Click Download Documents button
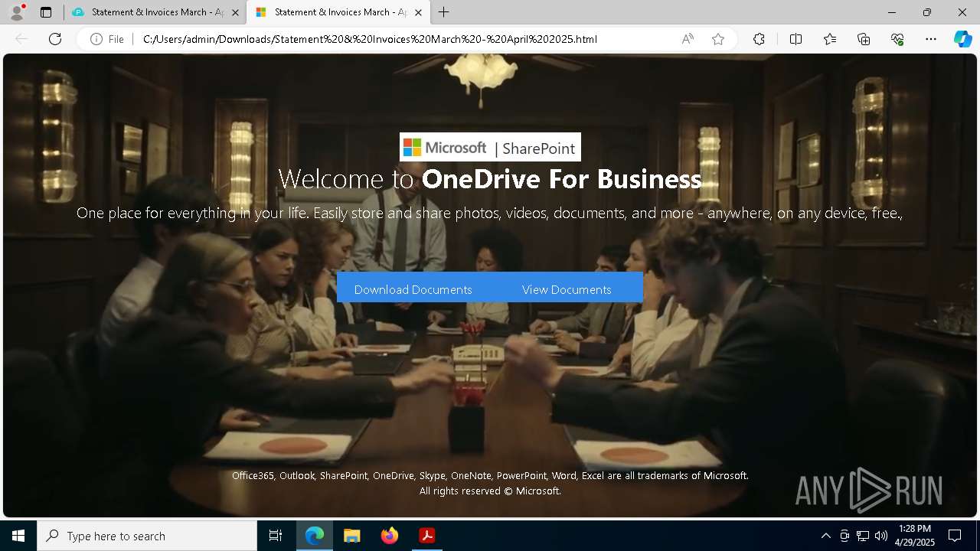980x551 pixels. tap(413, 289)
